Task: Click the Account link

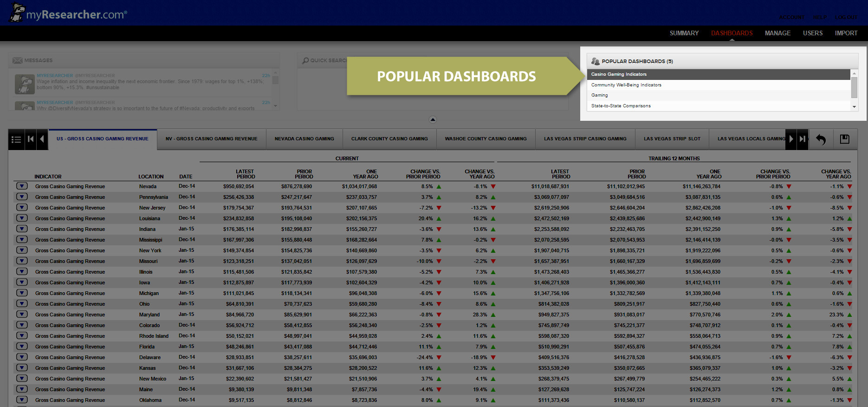Action: point(791,17)
